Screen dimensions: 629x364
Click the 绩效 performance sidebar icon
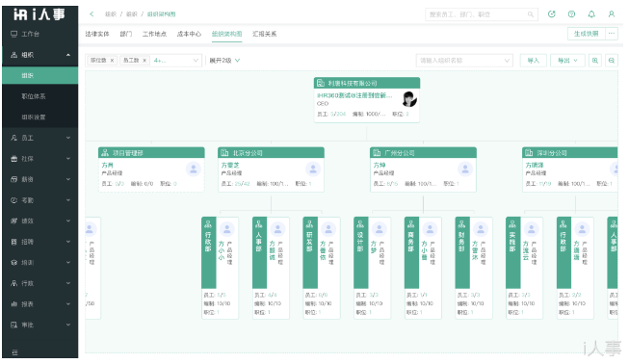pos(14,221)
